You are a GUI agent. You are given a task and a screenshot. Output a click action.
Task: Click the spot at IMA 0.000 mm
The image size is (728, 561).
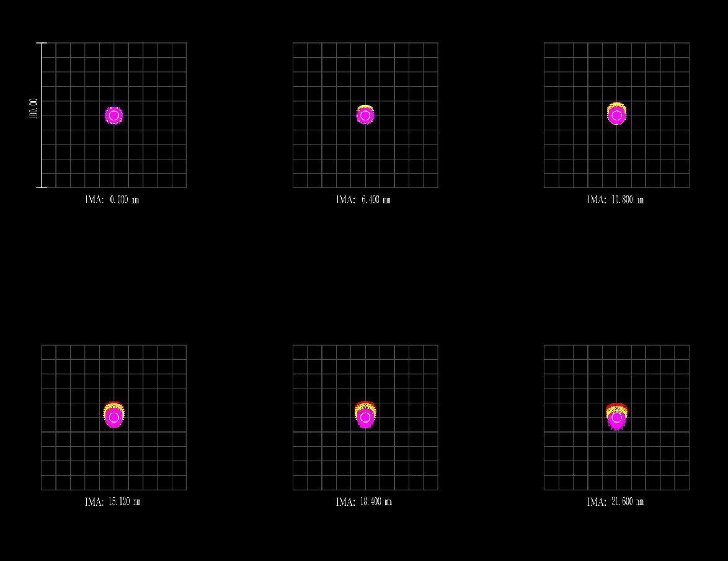pyautogui.click(x=113, y=115)
